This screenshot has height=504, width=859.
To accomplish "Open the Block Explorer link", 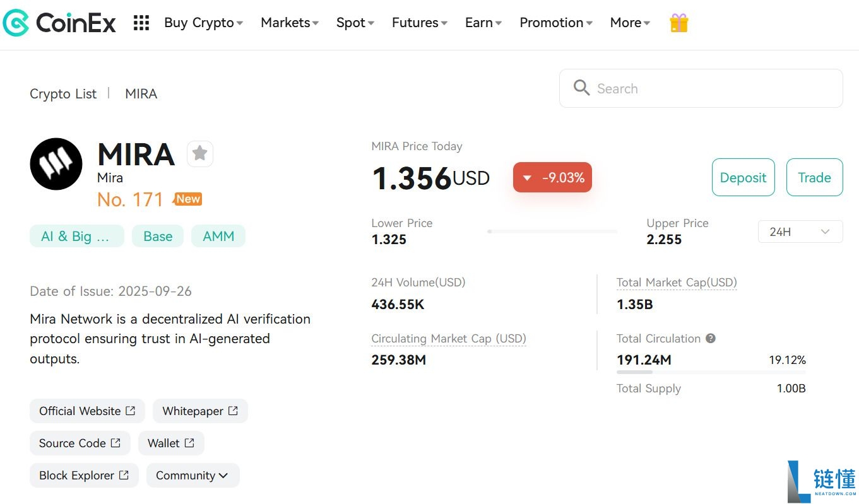I will (x=85, y=476).
